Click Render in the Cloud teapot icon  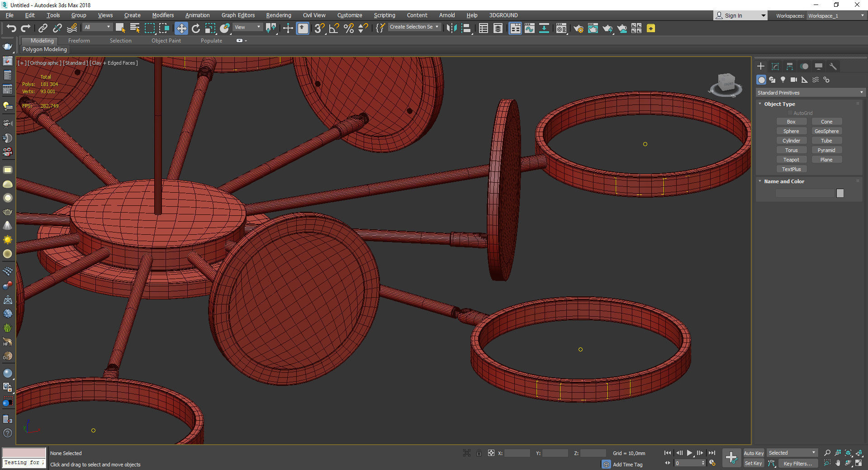coord(622,28)
